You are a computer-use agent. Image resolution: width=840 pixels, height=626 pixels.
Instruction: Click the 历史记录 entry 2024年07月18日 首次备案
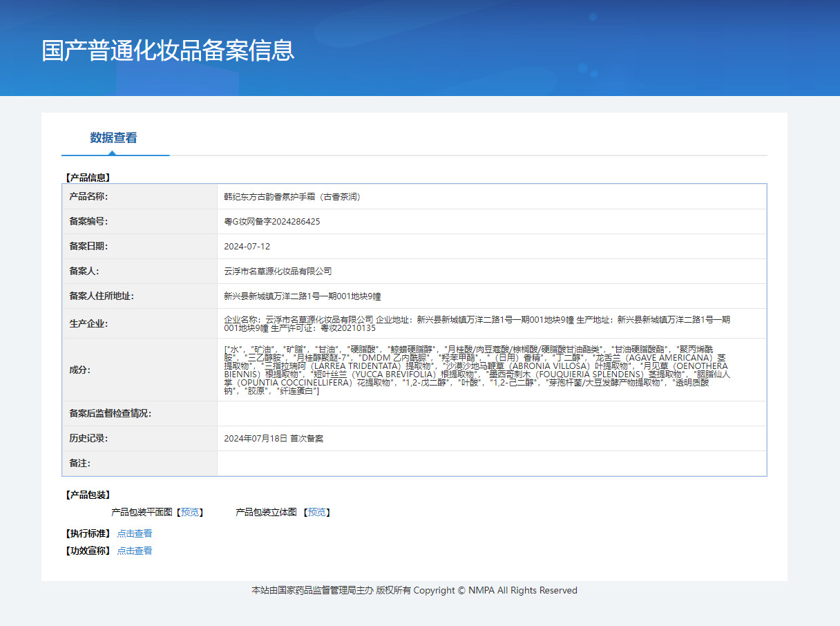274,439
